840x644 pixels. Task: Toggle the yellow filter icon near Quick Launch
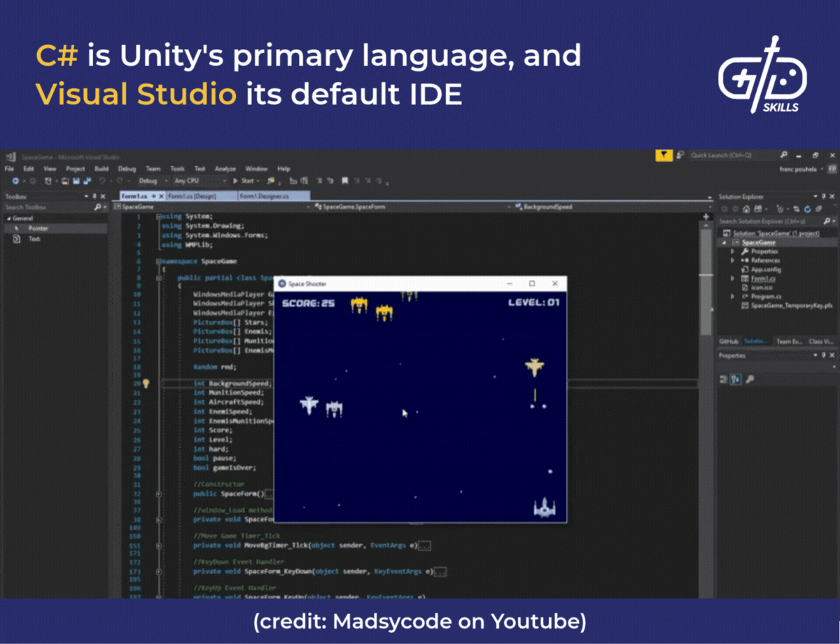coord(664,155)
